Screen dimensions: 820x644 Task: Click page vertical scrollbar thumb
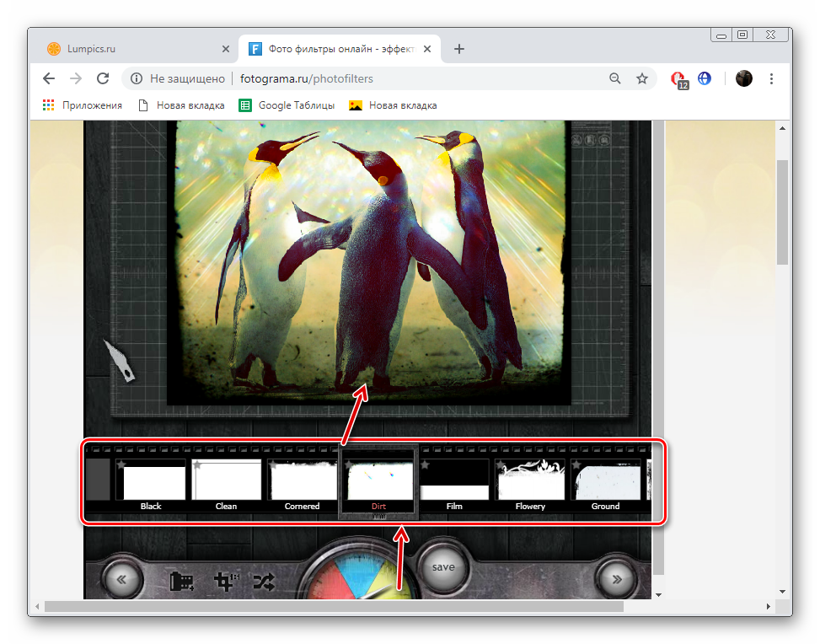782,212
